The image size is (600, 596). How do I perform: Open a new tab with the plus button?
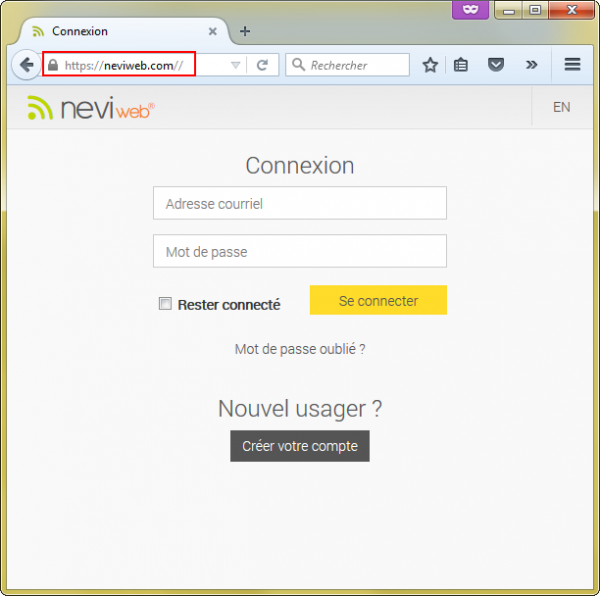point(245,31)
